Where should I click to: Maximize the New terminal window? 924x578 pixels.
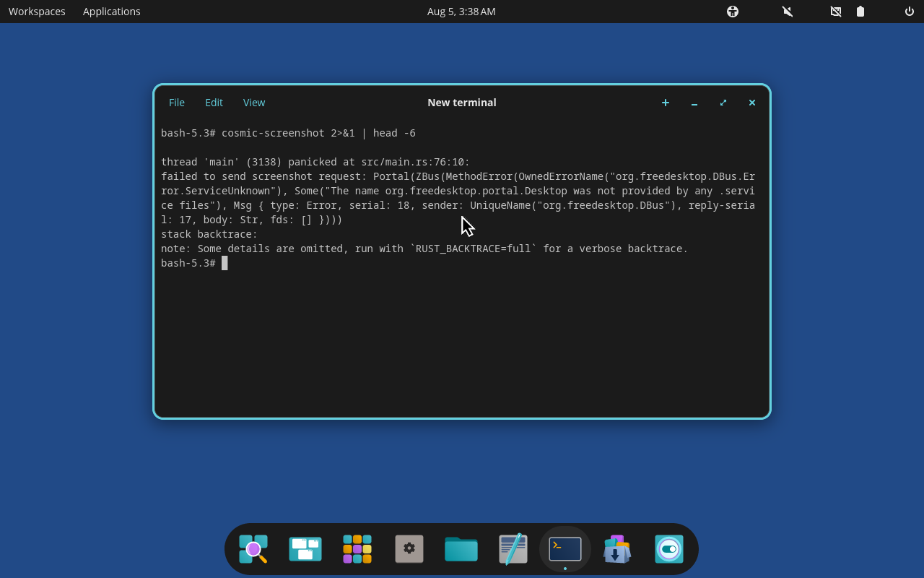[x=723, y=103]
